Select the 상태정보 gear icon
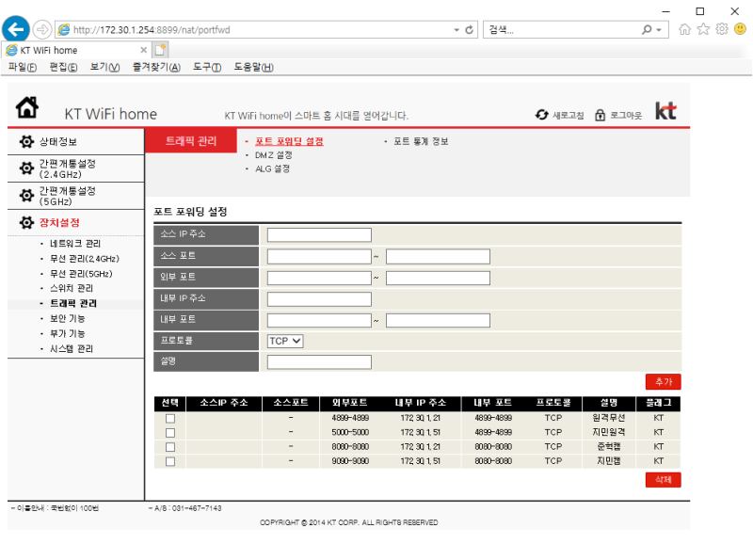 point(25,141)
